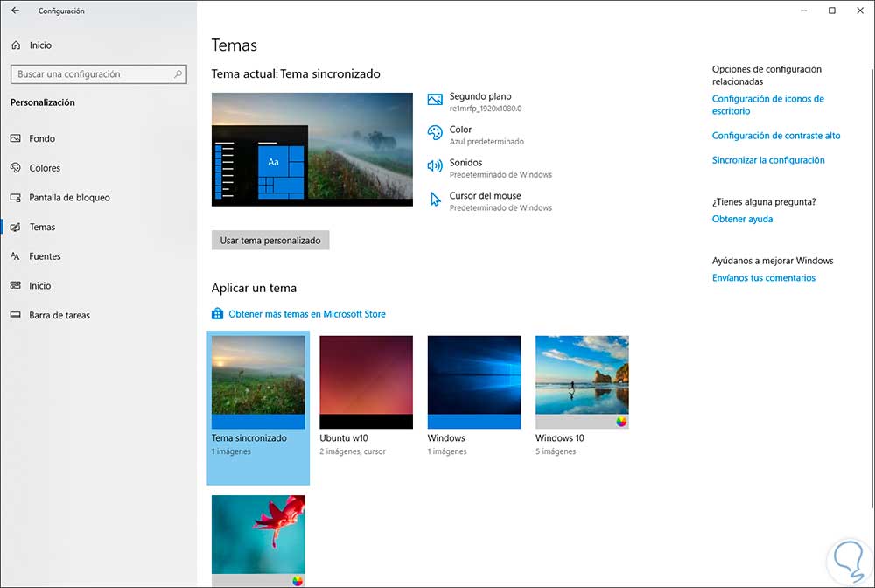Select the Tema sincronizado theme thumbnail

point(258,382)
